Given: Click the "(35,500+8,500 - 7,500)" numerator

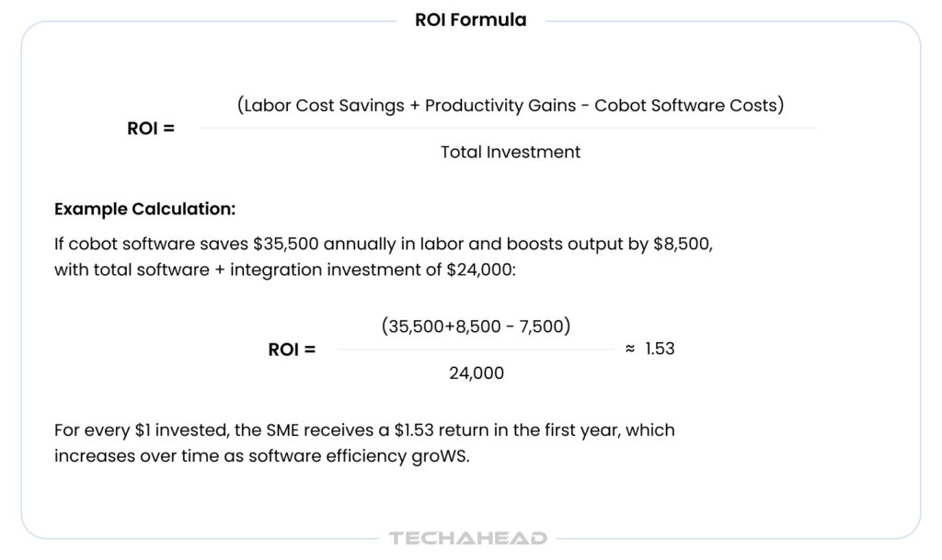Looking at the screenshot, I should pyautogui.click(x=476, y=326).
